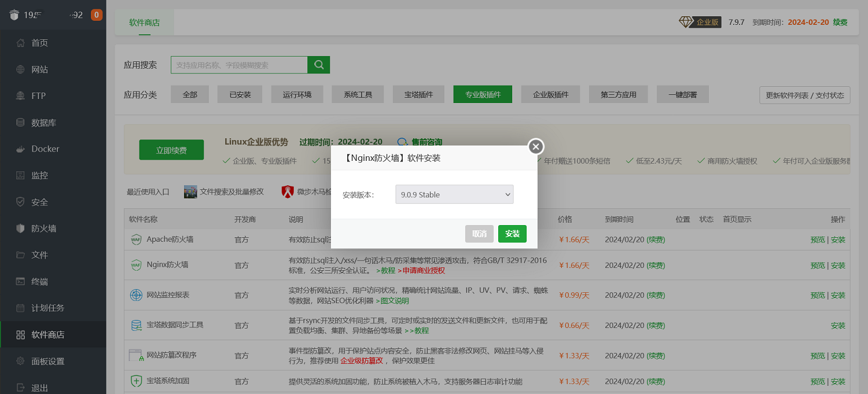
Task: Expand the 安装版本 9.0.9 Stable dropdown
Action: coord(454,194)
